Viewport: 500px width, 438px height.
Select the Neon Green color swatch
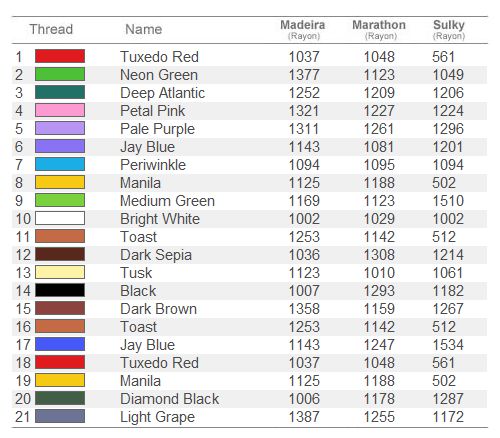(x=60, y=74)
